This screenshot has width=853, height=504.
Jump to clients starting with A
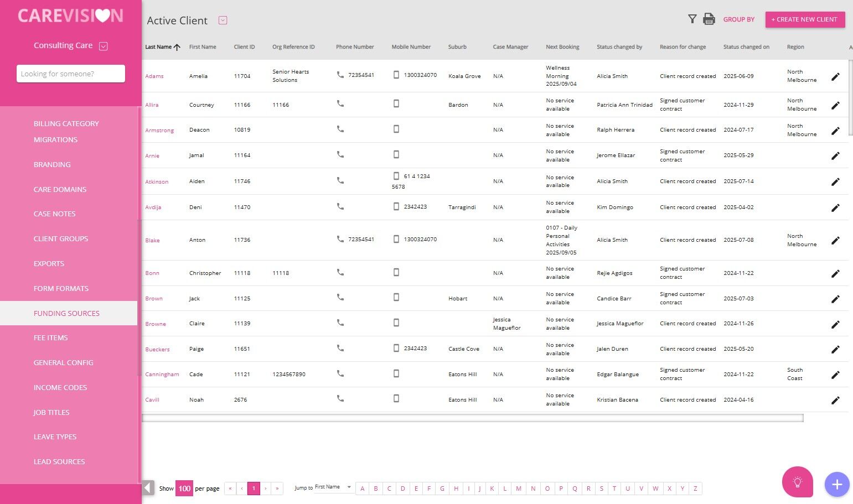(x=363, y=489)
